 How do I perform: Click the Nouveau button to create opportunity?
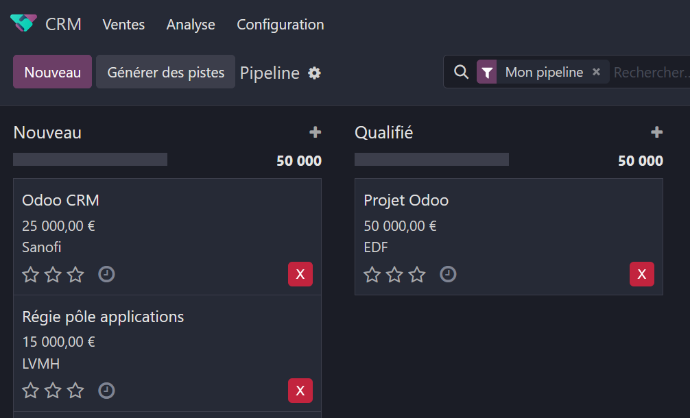pyautogui.click(x=52, y=72)
